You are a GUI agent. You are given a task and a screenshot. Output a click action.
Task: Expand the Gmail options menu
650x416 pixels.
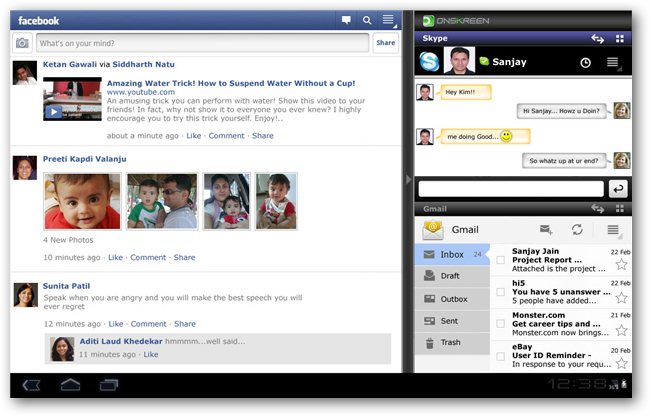click(613, 230)
